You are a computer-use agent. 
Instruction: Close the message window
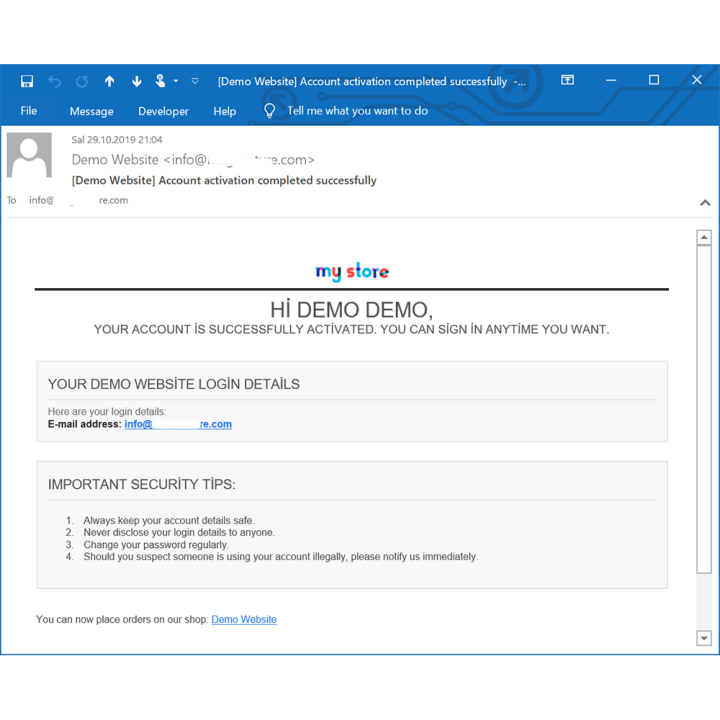pos(697,80)
